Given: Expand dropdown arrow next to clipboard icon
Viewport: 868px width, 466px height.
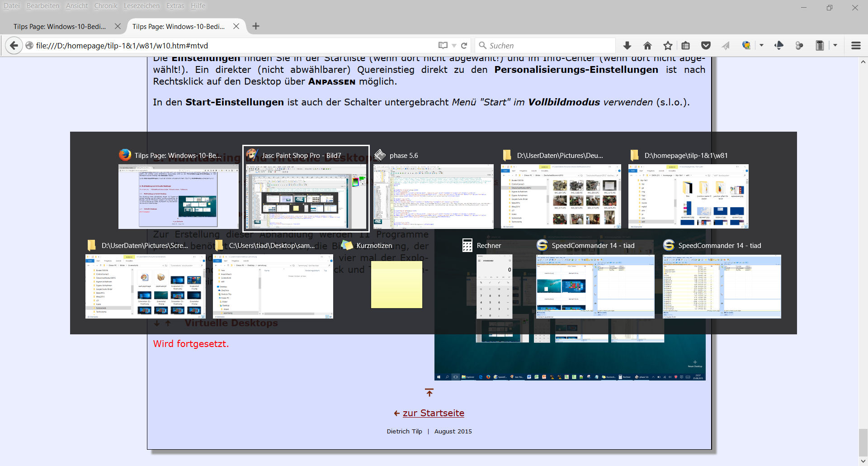Looking at the screenshot, I should [x=835, y=45].
